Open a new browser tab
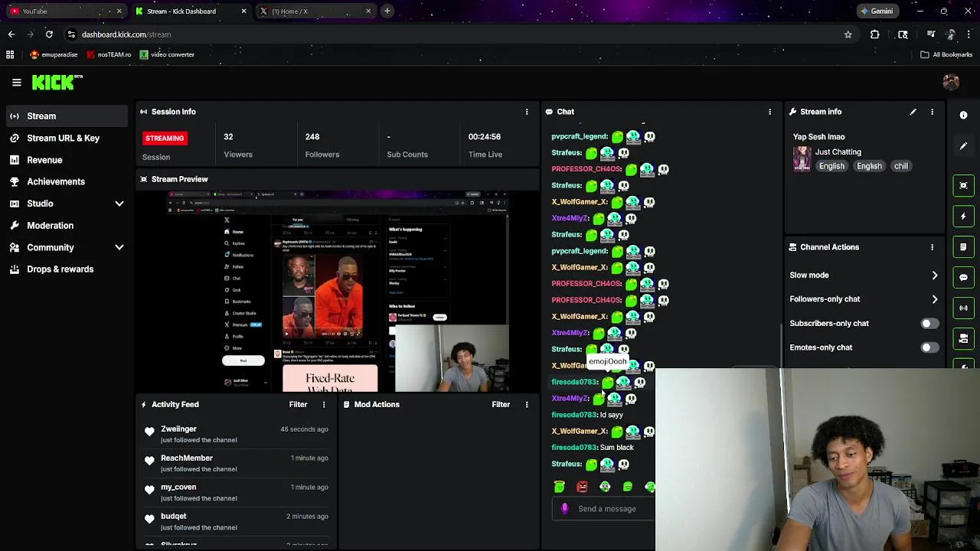 tap(387, 11)
